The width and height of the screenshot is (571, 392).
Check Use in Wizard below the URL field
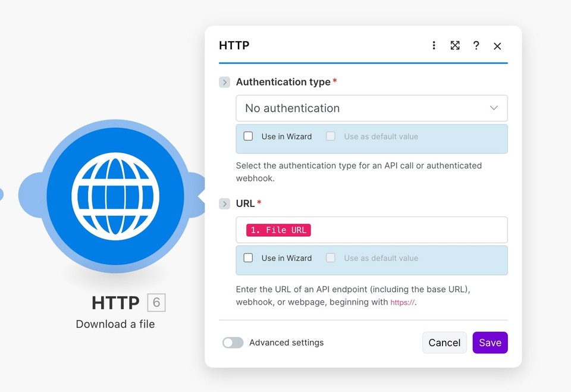[x=248, y=258]
